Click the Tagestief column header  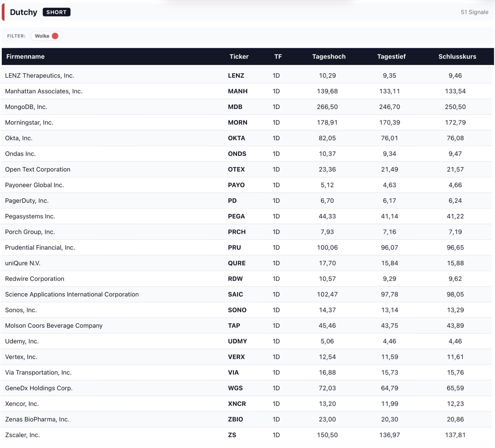tap(391, 56)
